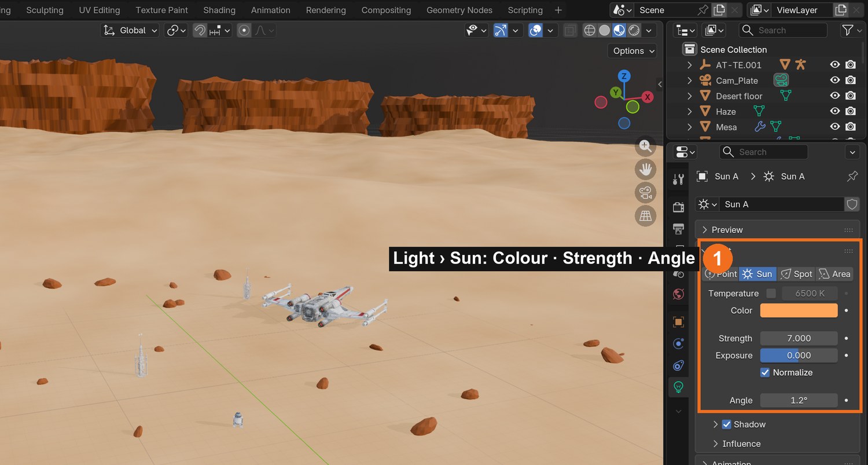
Task: Click the hand pan-view gizmo
Action: point(645,169)
